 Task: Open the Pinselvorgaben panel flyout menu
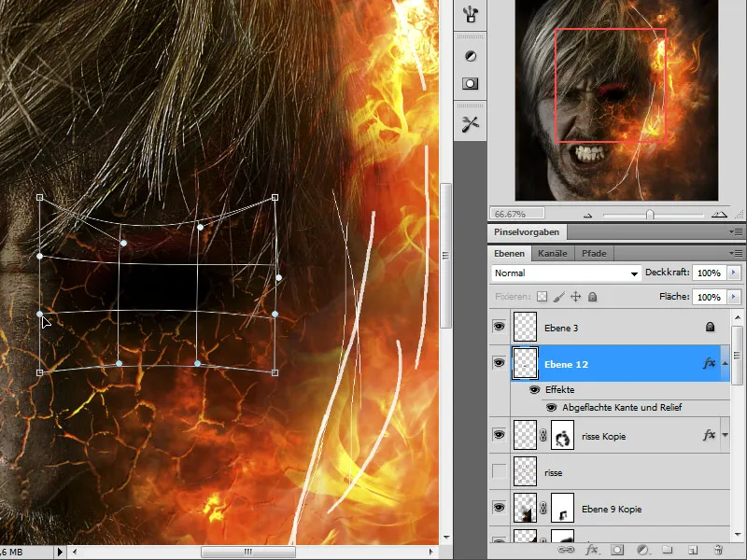tap(736, 232)
